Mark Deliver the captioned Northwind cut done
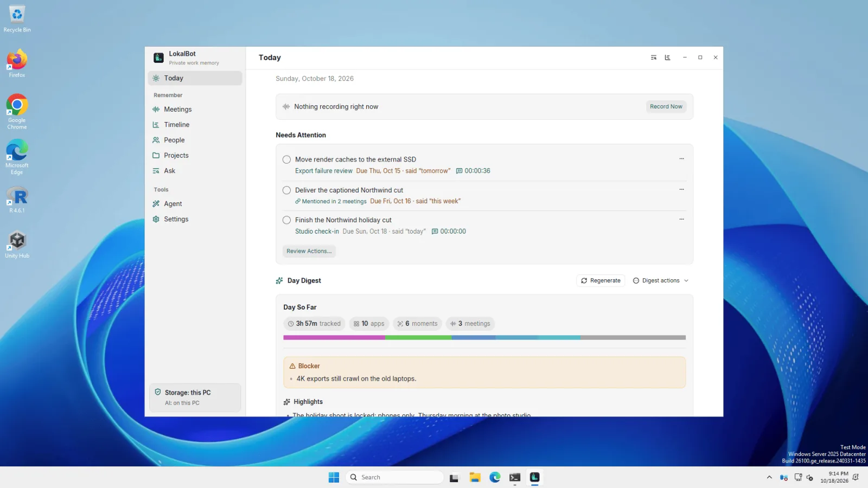Screen dimensions: 868x488 286,190
